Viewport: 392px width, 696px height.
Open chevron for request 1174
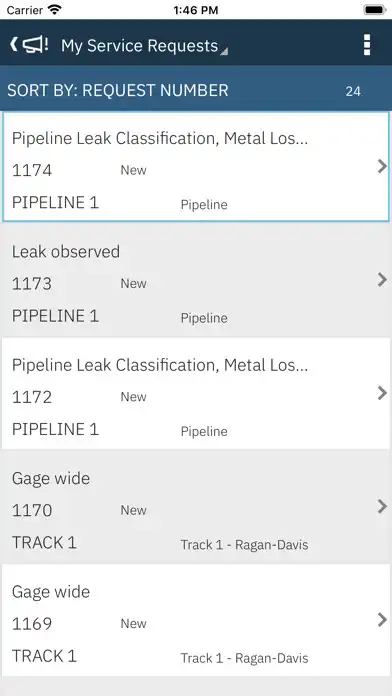click(x=382, y=166)
